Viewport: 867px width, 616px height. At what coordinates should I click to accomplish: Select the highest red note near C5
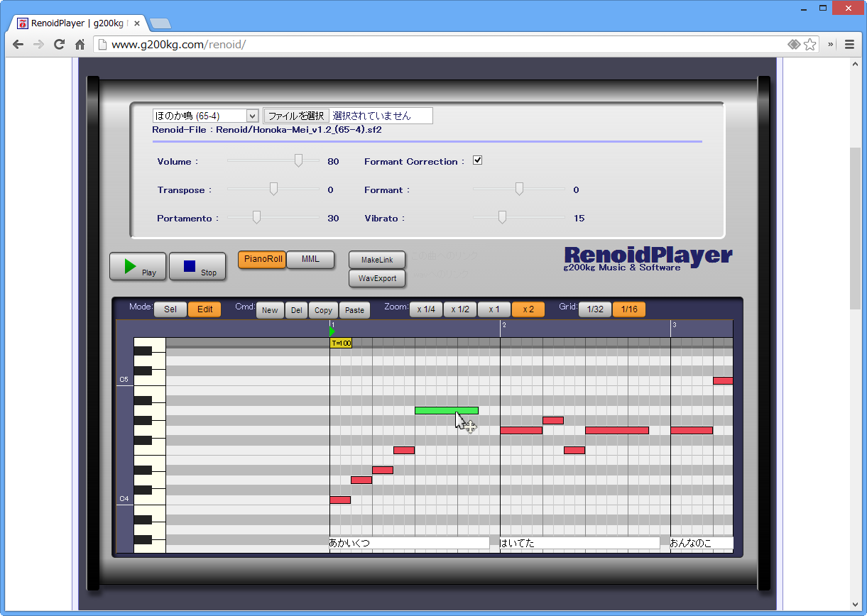[723, 380]
